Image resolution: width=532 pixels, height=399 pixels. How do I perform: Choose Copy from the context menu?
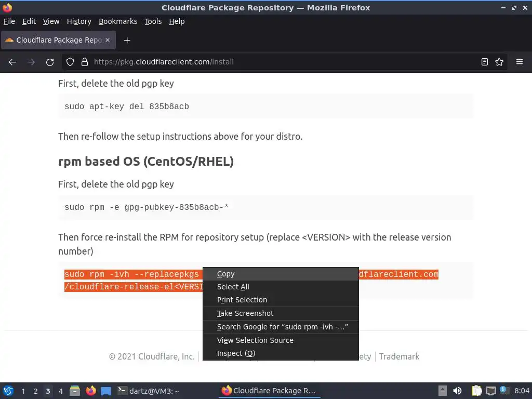pyautogui.click(x=281, y=274)
